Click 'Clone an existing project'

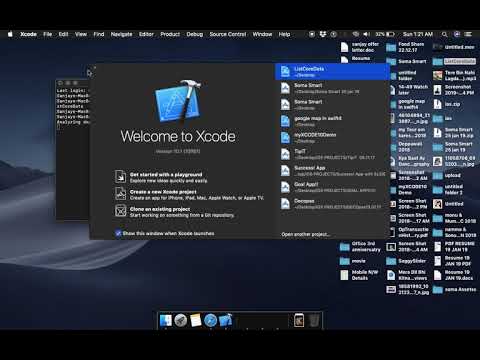(x=160, y=209)
